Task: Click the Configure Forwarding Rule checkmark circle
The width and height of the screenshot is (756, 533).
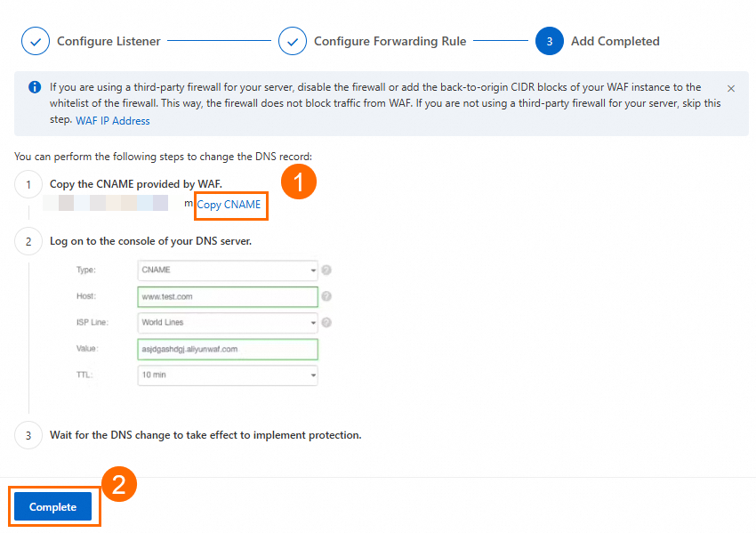Action: pyautogui.click(x=293, y=42)
